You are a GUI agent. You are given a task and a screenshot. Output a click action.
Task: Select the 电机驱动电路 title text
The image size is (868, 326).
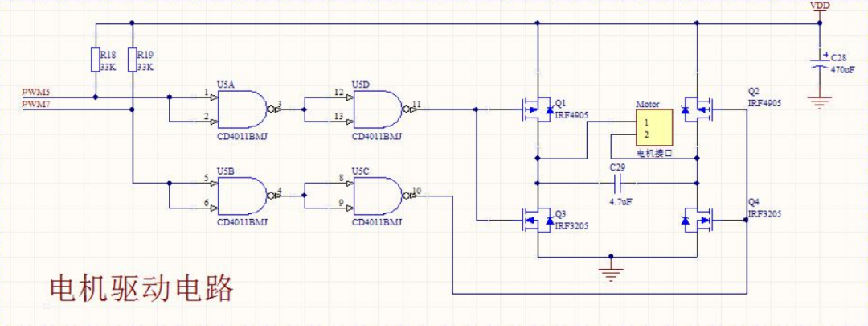click(x=141, y=287)
